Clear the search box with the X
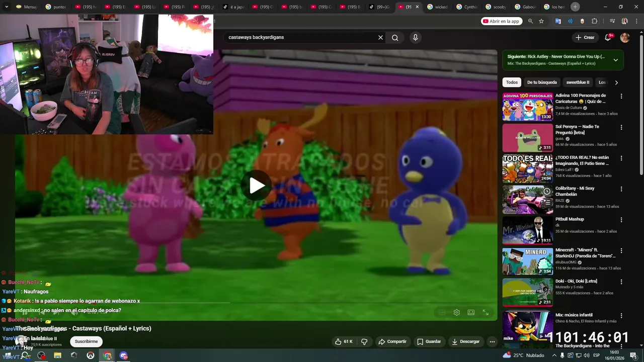 pyautogui.click(x=380, y=37)
